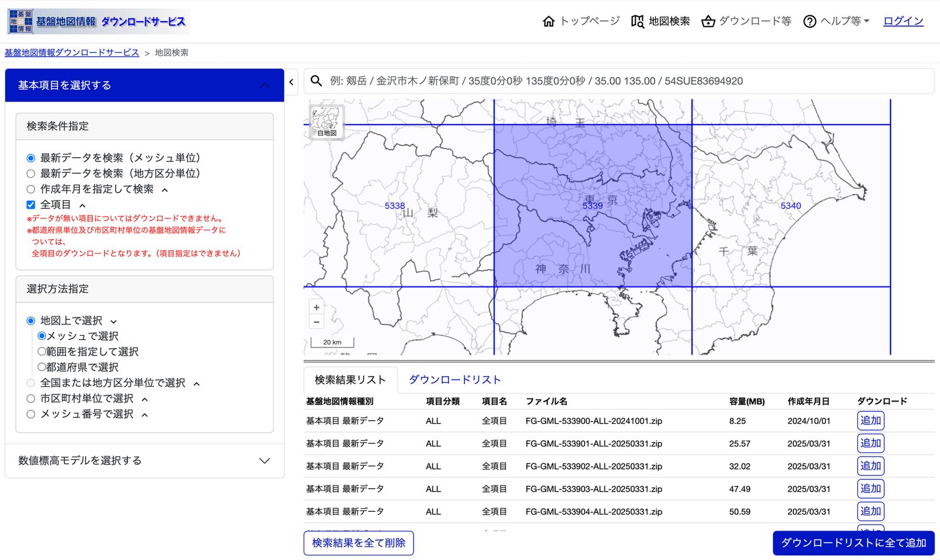The image size is (940, 560).
Task: Click ダウンロードリストに全て追加 button
Action: click(854, 543)
